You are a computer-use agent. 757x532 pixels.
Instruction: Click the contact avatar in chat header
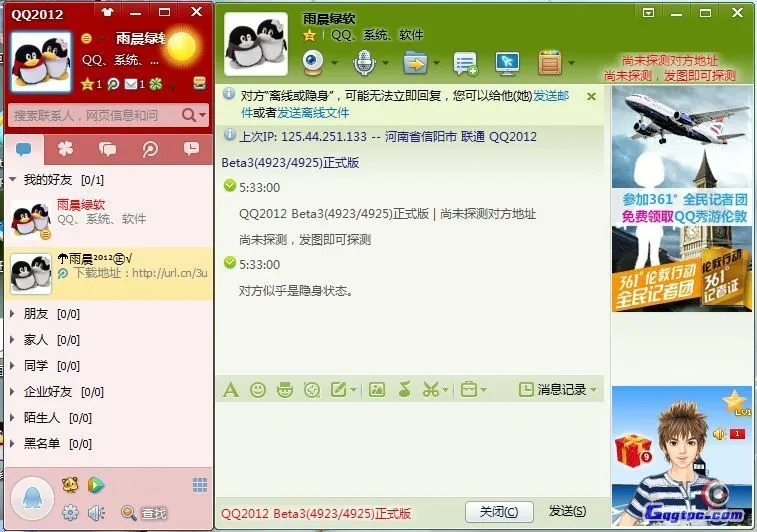pos(256,44)
